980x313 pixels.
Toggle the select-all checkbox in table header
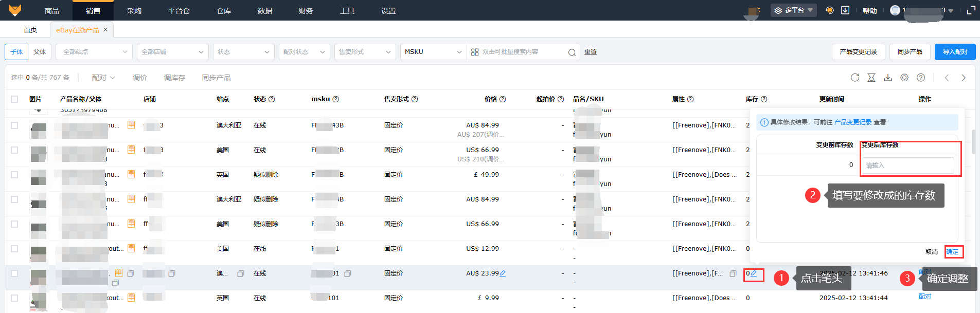point(14,99)
